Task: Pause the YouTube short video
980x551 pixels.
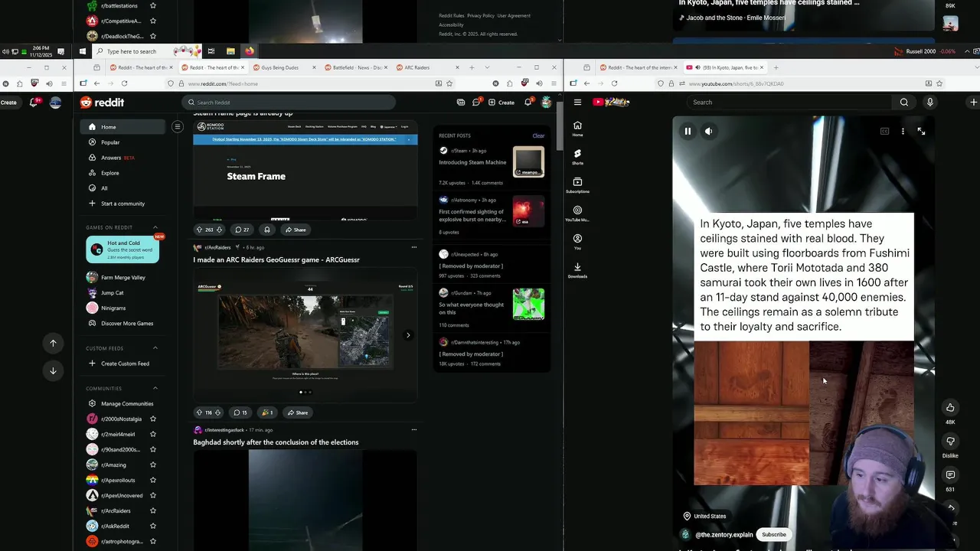Action: click(688, 132)
